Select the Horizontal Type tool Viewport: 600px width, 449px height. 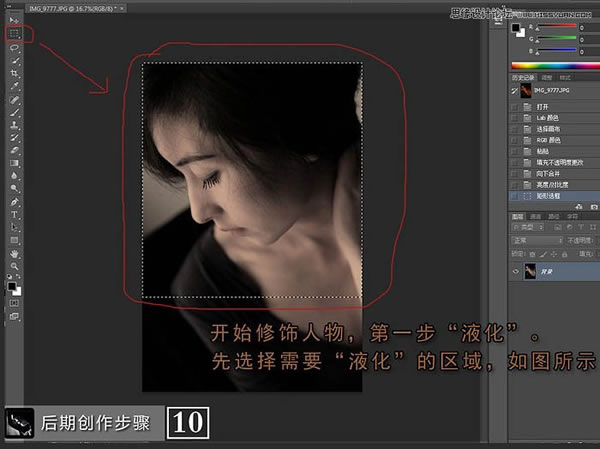[x=15, y=214]
